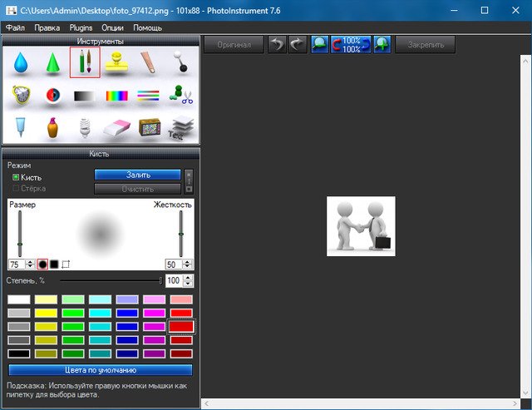Increase the Степень percent with the up arrow

(x=187, y=278)
